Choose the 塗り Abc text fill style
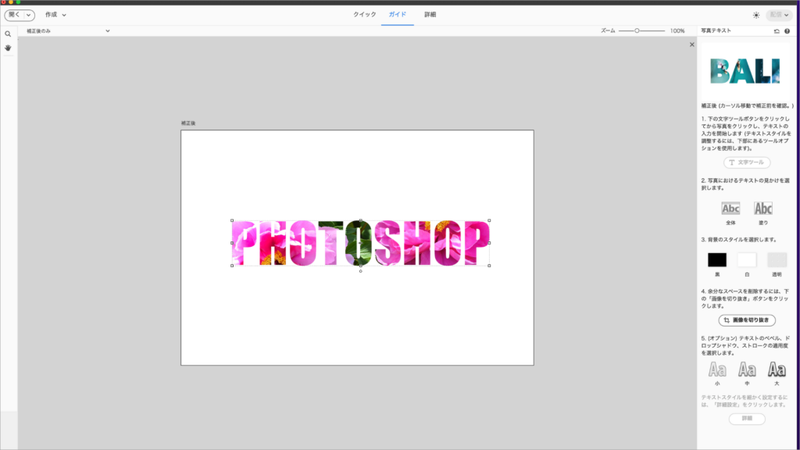 763,209
